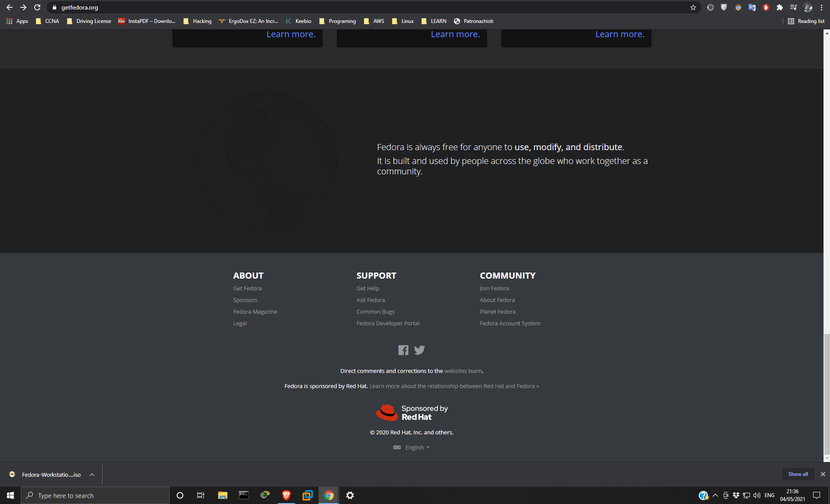Open download options for Fedora-Workstation iso
830x504 pixels.
tap(92, 475)
